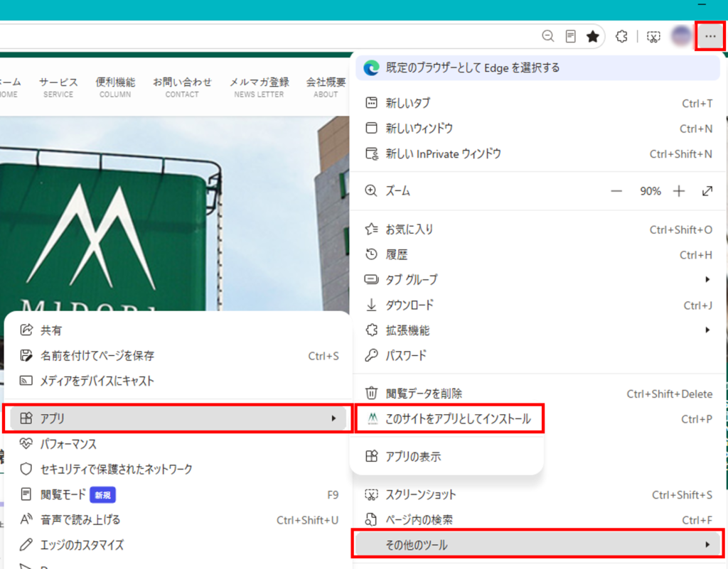This screenshot has width=728, height=569.
Task: Open 新しいウィンドウ menu entry
Action: tap(539, 129)
